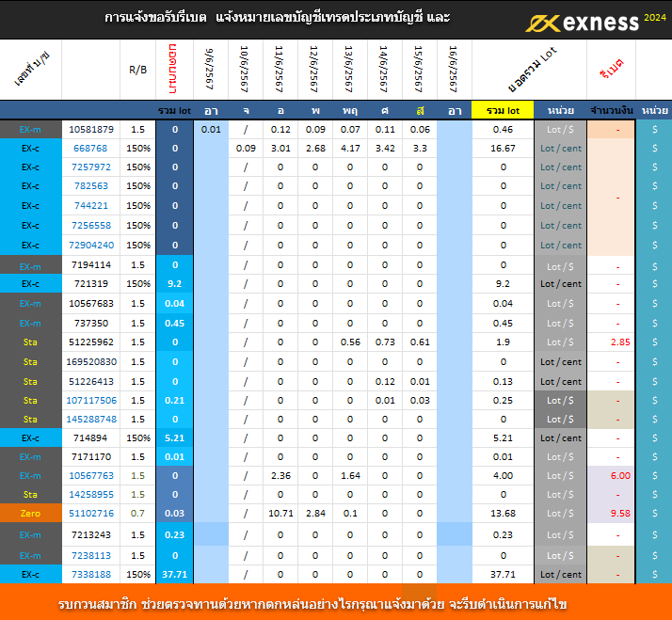Select account number 7338188 in last row

click(90, 575)
